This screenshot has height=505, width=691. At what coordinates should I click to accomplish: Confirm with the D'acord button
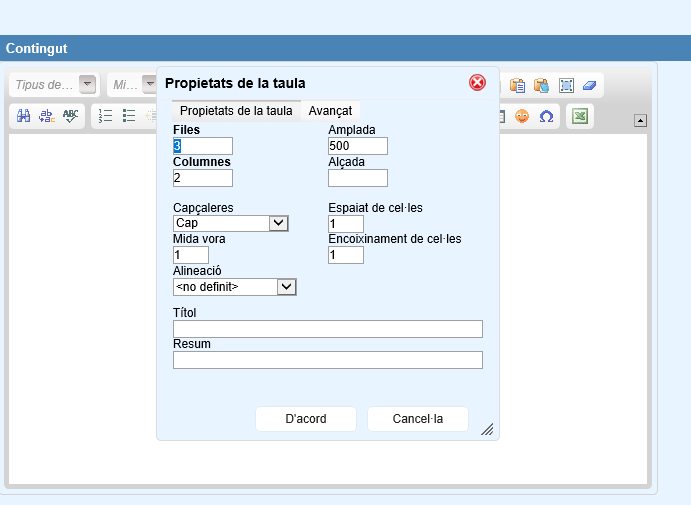(306, 419)
